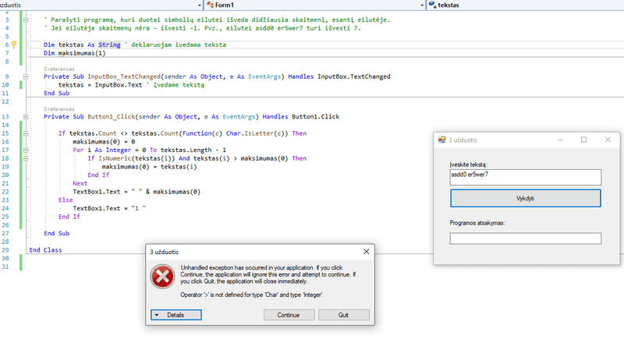This screenshot has width=624, height=364.
Task: Click the tekstas field icon in member bar
Action: click(432, 5)
